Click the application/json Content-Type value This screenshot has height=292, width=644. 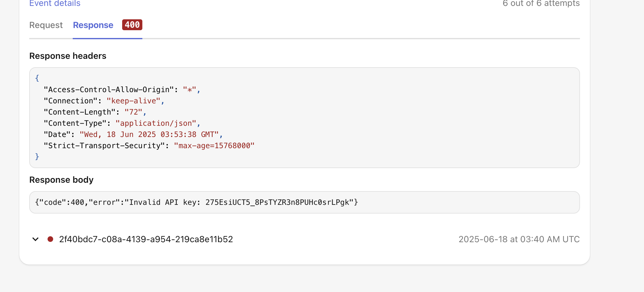[156, 123]
